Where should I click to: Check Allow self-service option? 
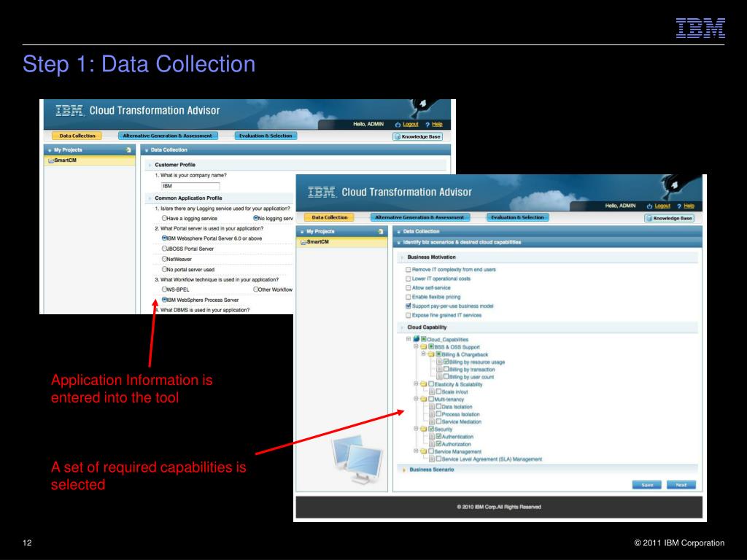(409, 287)
